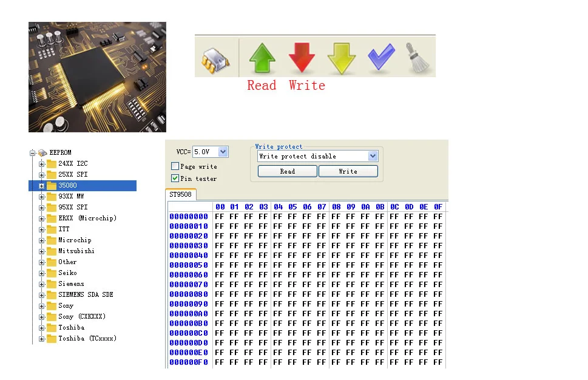Click the 0F column header
The image size is (588, 380).
[x=438, y=206]
